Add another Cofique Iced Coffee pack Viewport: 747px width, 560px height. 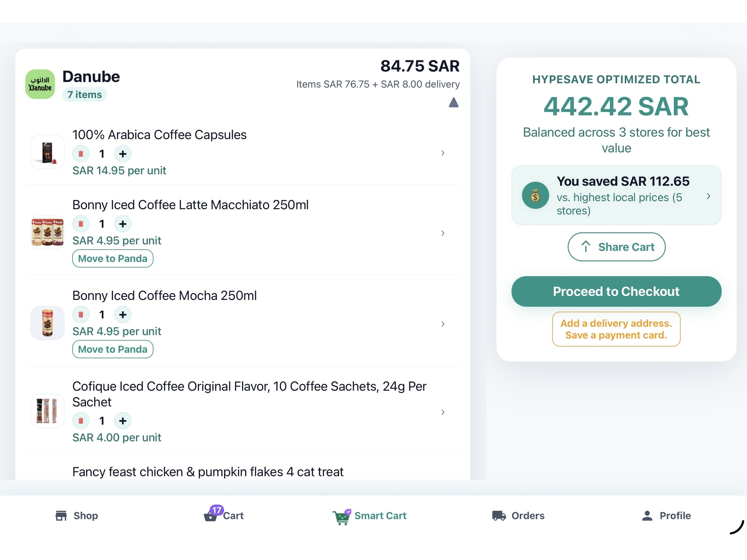coord(122,421)
